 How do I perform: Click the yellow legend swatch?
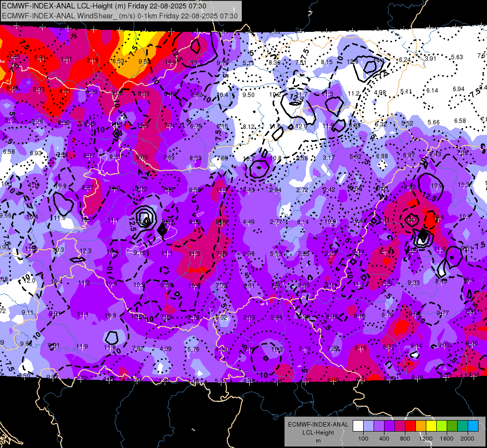[431, 426]
